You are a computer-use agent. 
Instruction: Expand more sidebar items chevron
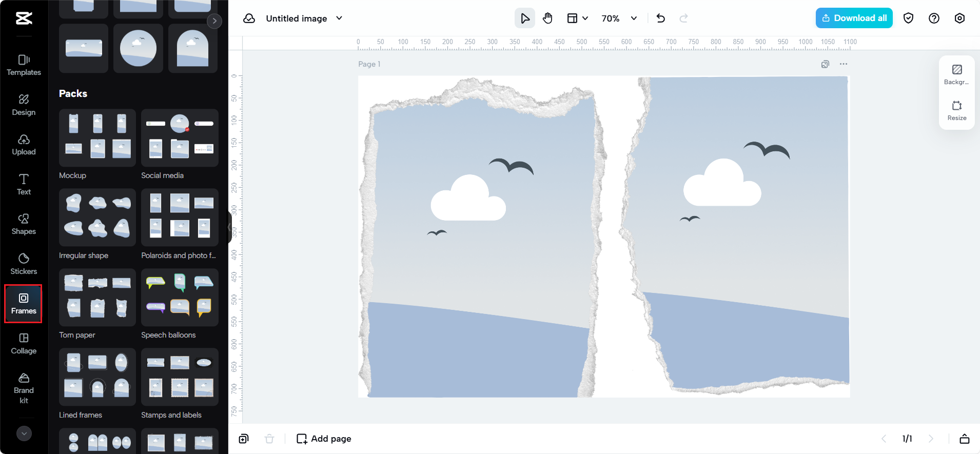(x=24, y=433)
